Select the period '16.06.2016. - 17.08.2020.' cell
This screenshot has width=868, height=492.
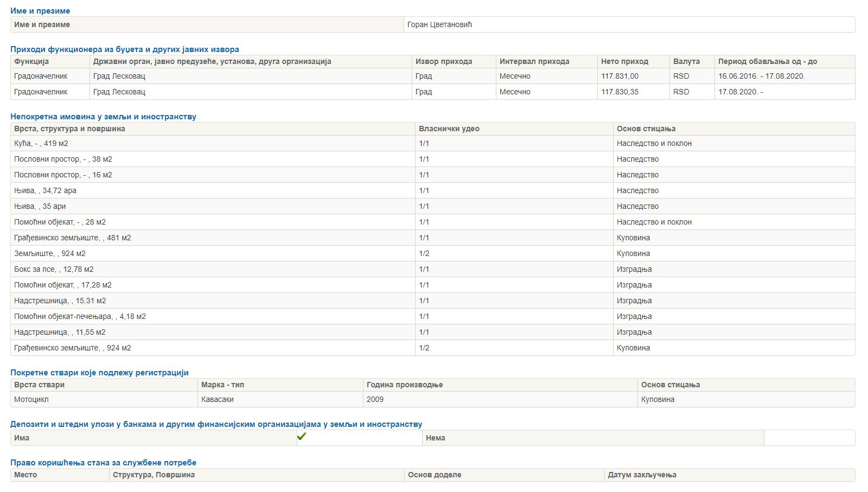point(761,76)
